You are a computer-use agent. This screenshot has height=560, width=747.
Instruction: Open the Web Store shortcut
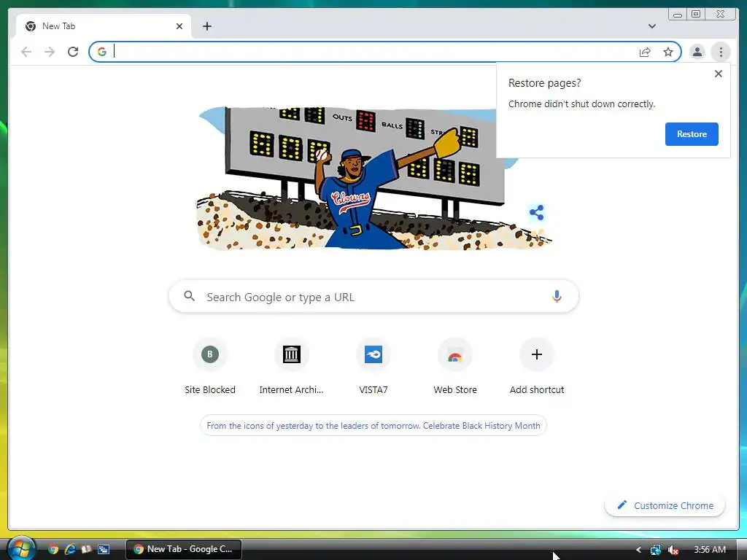coord(455,366)
